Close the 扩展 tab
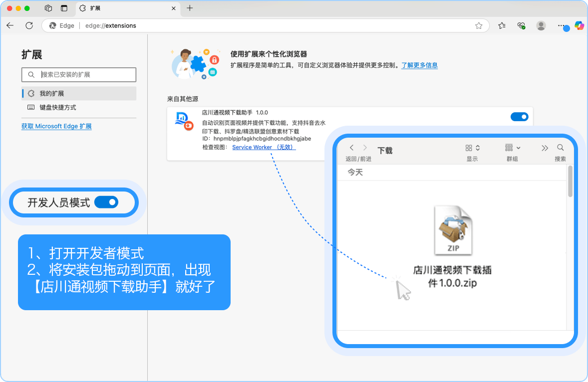 coord(173,8)
